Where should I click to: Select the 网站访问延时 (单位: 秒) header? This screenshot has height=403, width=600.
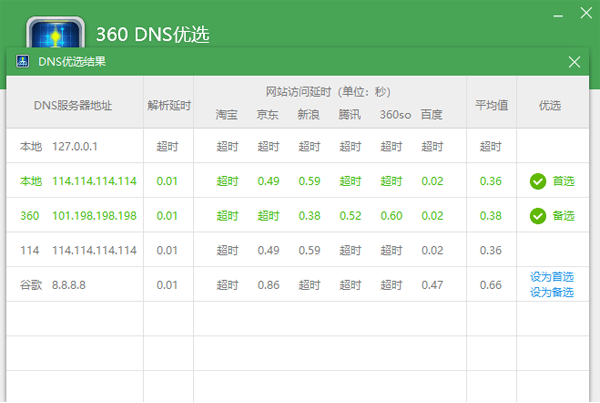coord(328,92)
